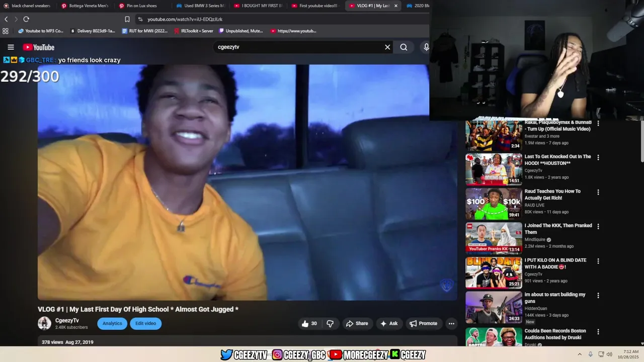Open options menu for I Joined The KKK
Screen dimensions: 644x362
(598, 227)
